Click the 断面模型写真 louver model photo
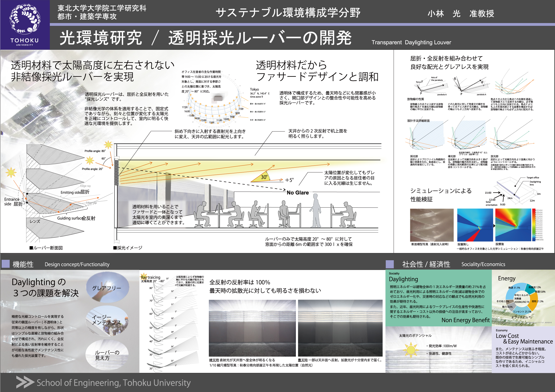This screenshot has height=392, width=555. [x=432, y=225]
